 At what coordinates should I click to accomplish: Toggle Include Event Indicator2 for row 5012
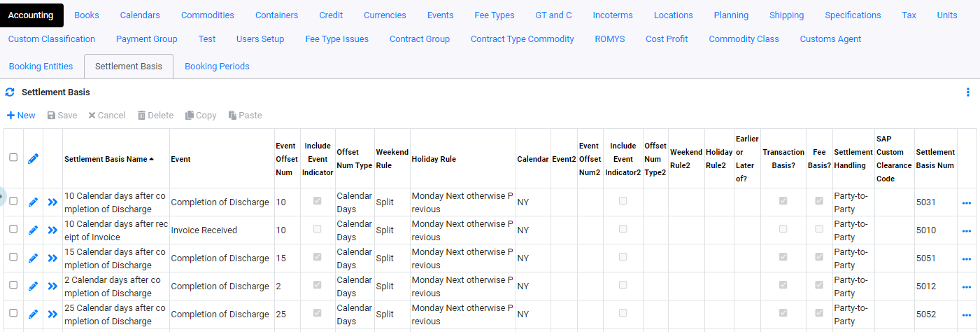623,285
